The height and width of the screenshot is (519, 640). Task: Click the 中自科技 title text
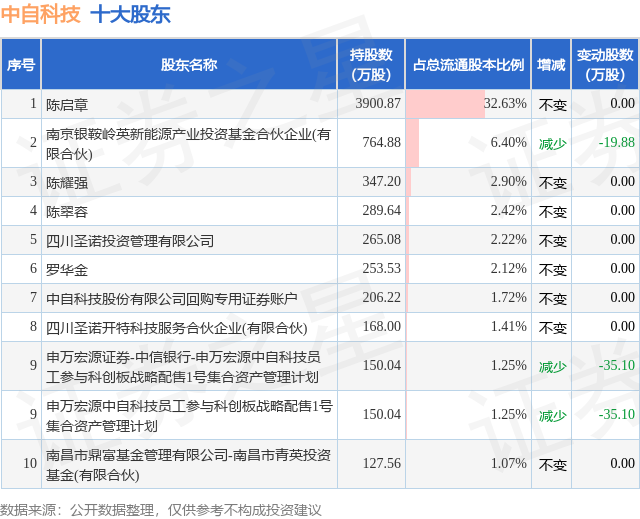pyautogui.click(x=40, y=15)
